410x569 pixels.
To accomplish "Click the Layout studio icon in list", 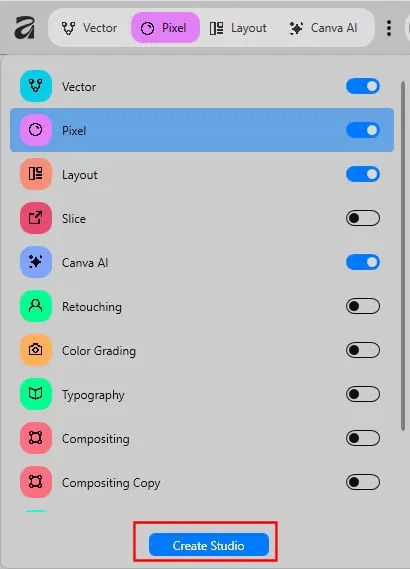I will point(36,174).
